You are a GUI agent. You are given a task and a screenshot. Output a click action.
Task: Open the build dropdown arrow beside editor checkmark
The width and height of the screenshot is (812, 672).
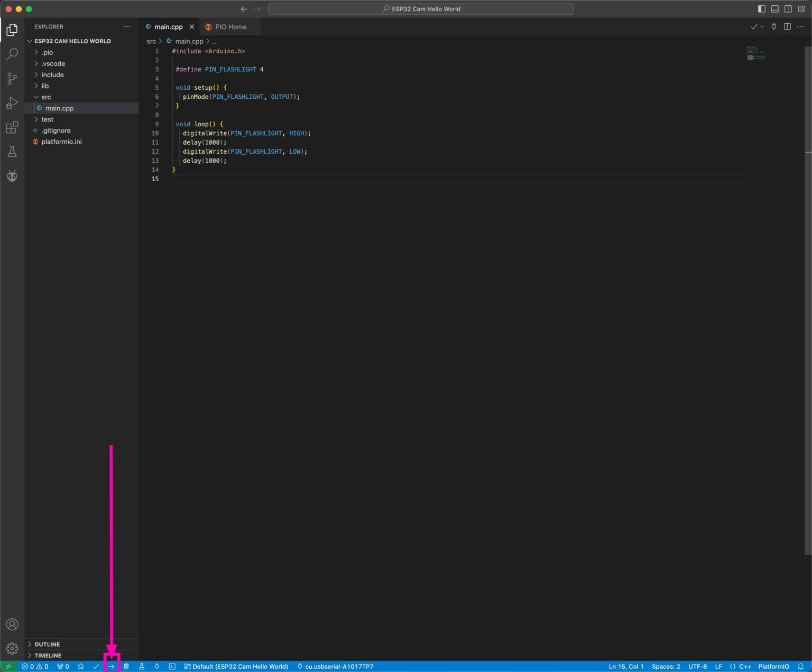coord(762,27)
